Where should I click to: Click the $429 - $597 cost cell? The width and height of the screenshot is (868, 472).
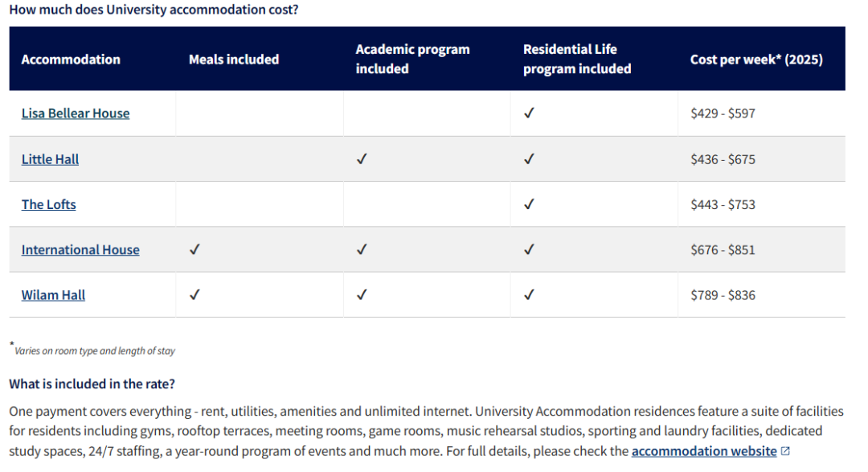point(723,113)
